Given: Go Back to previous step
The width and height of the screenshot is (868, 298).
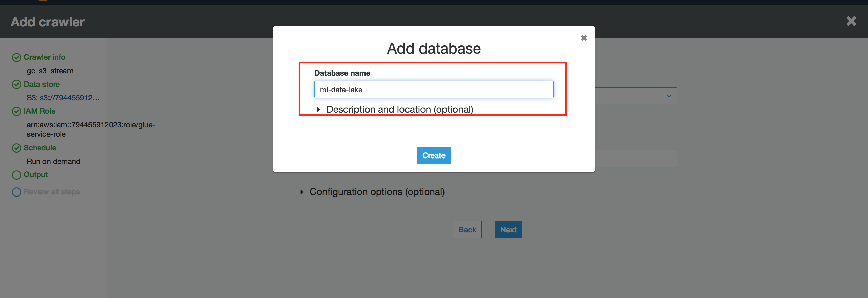Looking at the screenshot, I should pyautogui.click(x=467, y=230).
